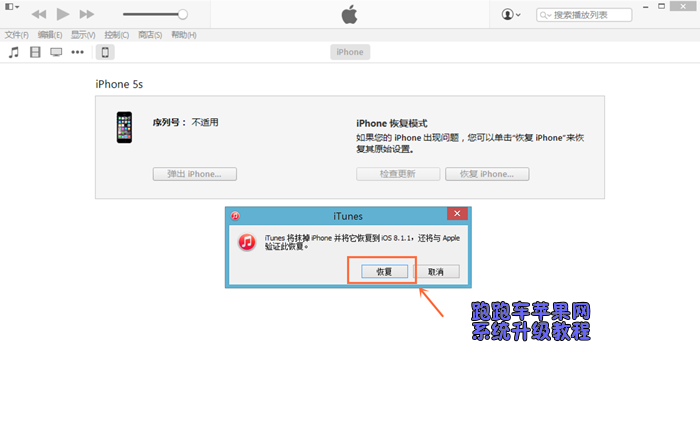Open the magnifier search options dropdown

[546, 15]
